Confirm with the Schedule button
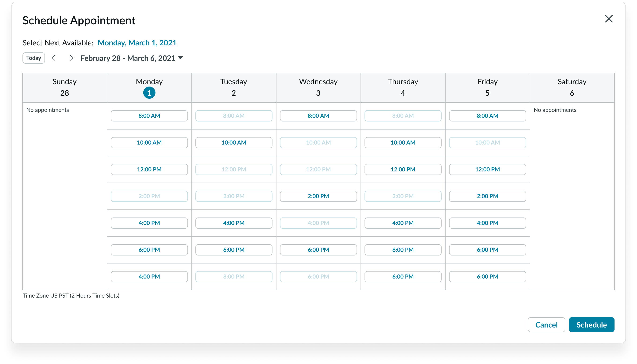The height and width of the screenshot is (364, 637). coord(592,325)
